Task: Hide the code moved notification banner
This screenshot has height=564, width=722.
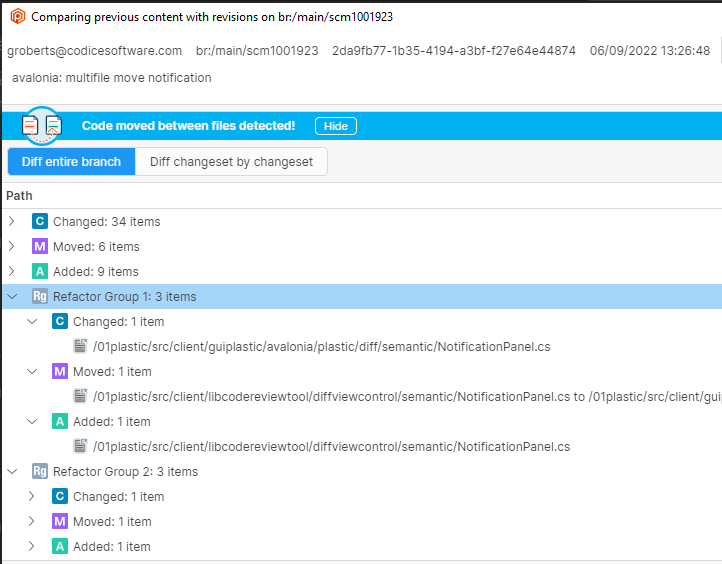Action: 336,126
